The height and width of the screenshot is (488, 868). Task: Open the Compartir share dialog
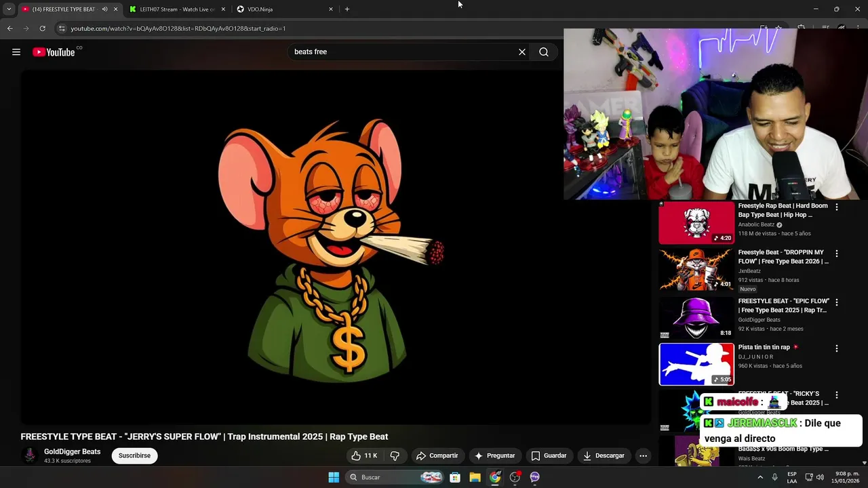pyautogui.click(x=437, y=455)
